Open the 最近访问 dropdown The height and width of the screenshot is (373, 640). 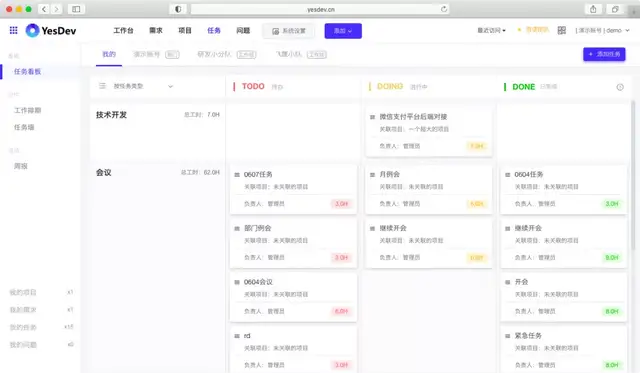pyautogui.click(x=491, y=31)
